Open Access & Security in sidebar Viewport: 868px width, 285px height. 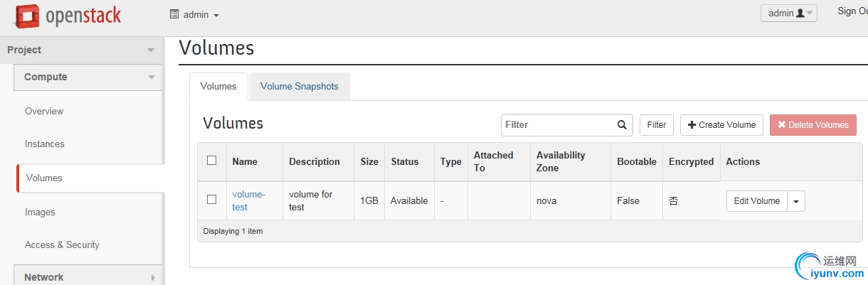tap(62, 245)
